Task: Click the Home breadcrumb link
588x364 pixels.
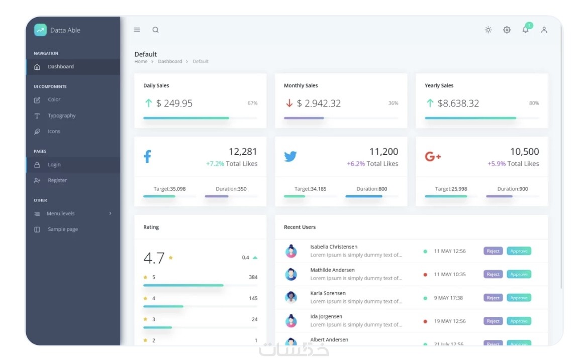Action: (141, 61)
